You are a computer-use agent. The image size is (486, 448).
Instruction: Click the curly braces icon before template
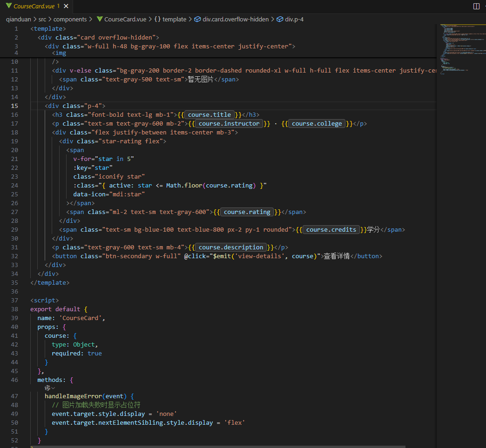(157, 19)
